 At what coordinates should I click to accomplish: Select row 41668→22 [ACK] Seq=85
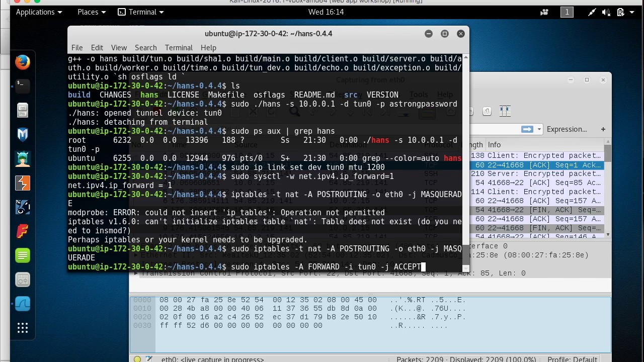click(x=538, y=183)
